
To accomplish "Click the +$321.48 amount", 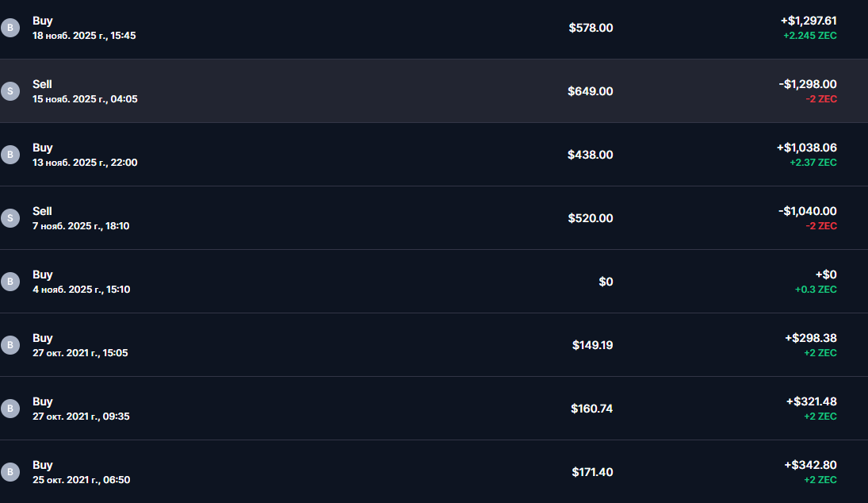I will pyautogui.click(x=811, y=401).
